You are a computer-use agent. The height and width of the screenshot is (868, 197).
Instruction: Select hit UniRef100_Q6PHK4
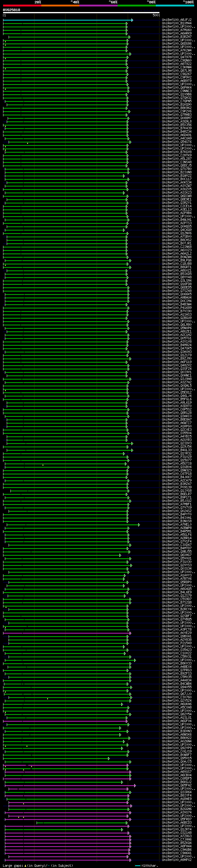177,88
